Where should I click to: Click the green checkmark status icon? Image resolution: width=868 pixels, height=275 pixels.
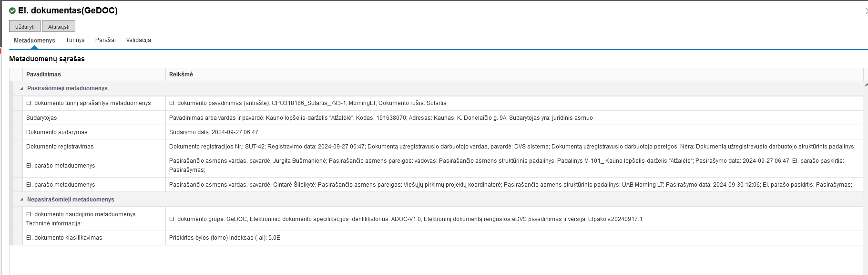12,11
